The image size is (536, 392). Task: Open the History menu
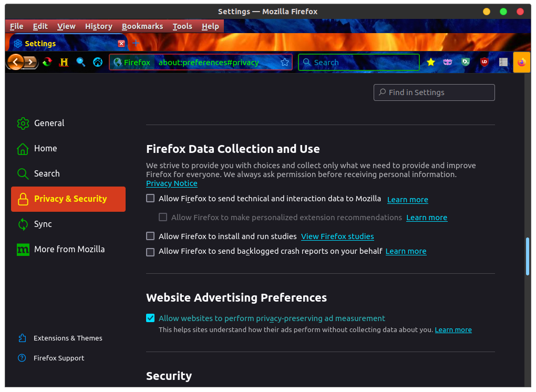(99, 26)
